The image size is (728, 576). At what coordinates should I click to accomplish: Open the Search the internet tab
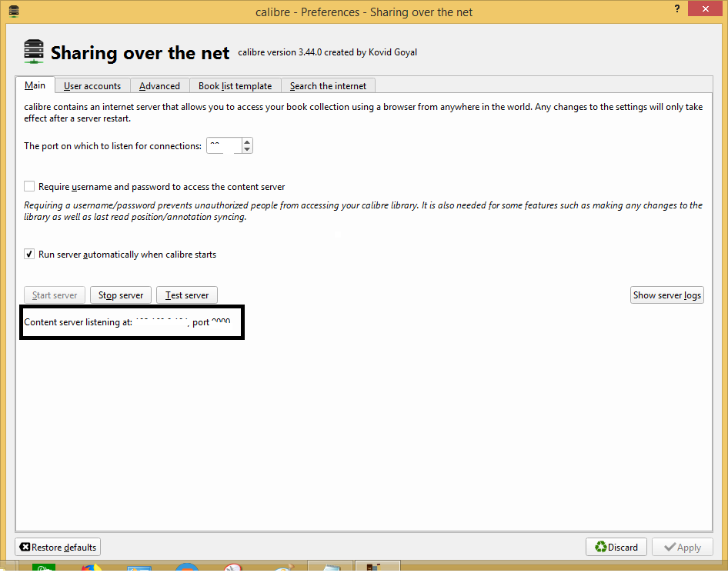(x=328, y=86)
